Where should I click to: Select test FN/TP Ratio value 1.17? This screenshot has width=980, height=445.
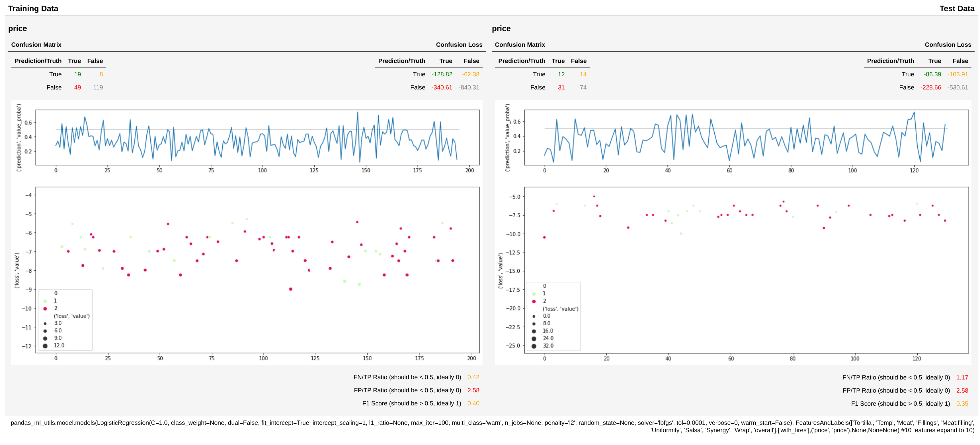click(962, 377)
